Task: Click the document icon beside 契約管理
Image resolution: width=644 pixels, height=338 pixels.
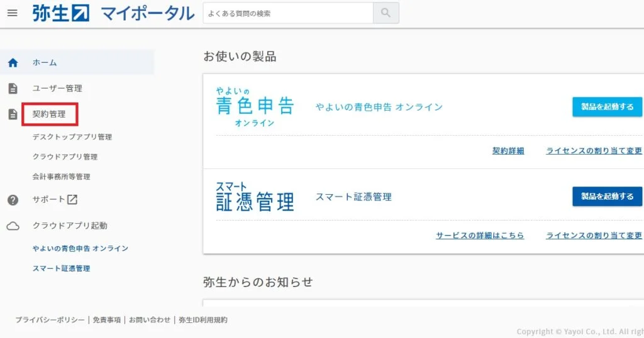Action: [13, 114]
